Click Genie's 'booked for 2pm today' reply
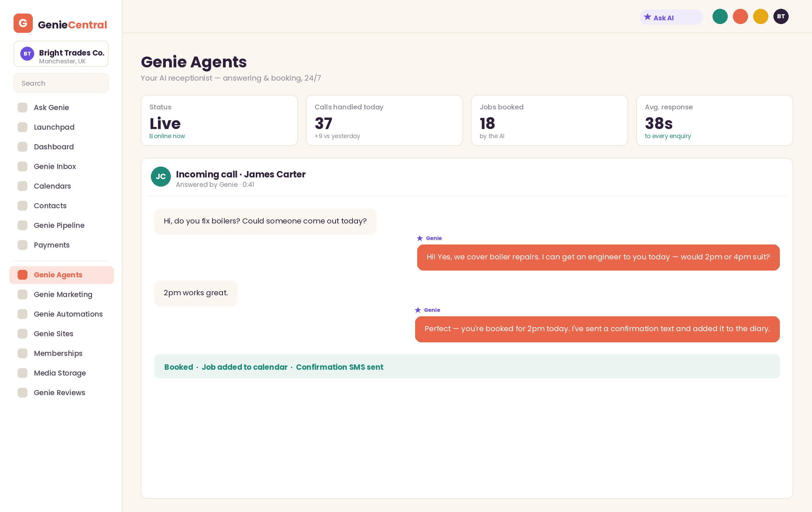The height and width of the screenshot is (512, 812). (x=597, y=329)
